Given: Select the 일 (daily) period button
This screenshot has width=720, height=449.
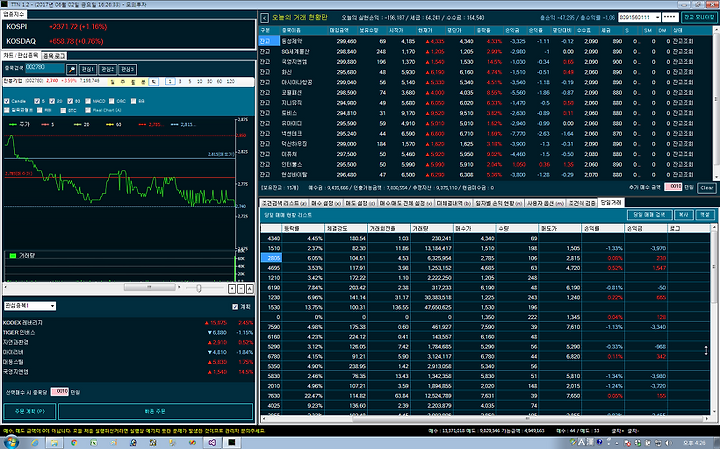Looking at the screenshot, I should tap(112, 81).
